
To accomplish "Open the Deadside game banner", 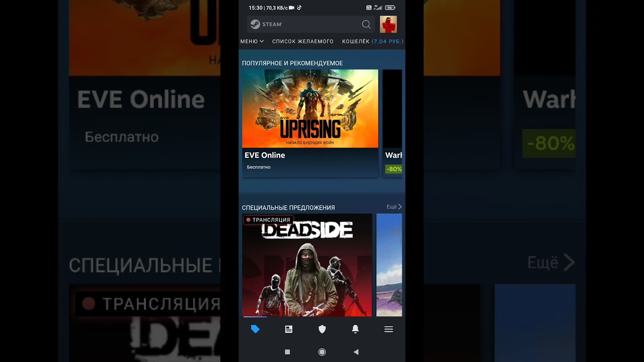I will [x=307, y=265].
